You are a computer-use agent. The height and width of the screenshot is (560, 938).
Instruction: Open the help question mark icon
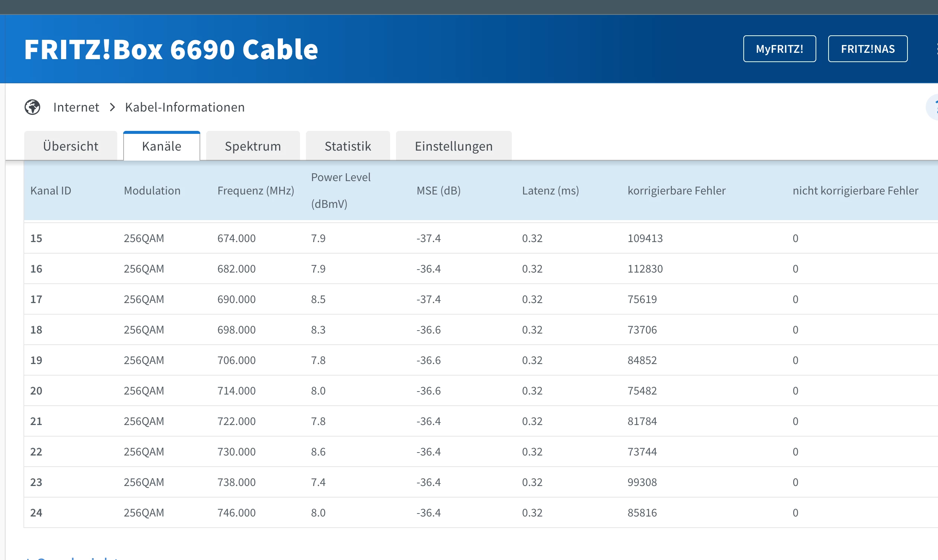pos(934,107)
